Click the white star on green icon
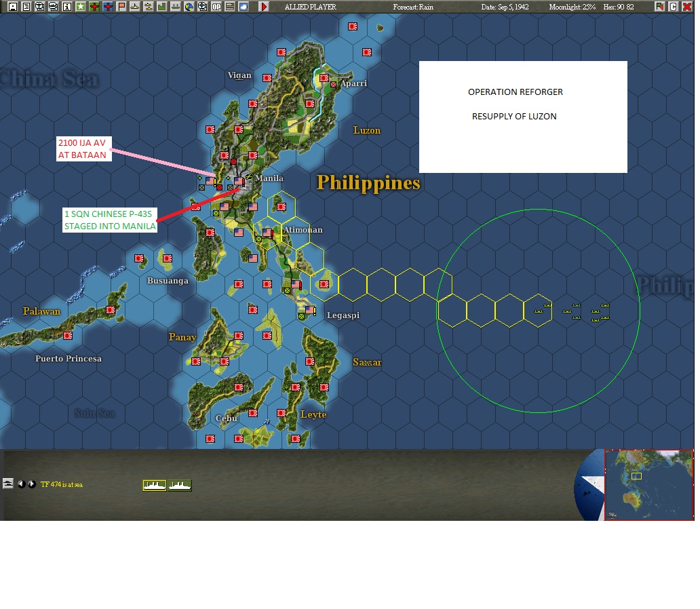 click(81, 7)
